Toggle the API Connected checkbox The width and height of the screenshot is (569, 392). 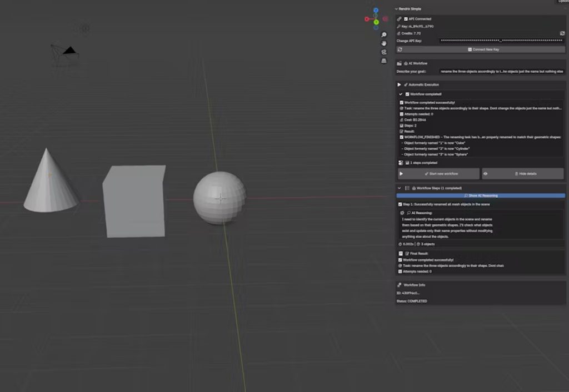[x=406, y=19]
